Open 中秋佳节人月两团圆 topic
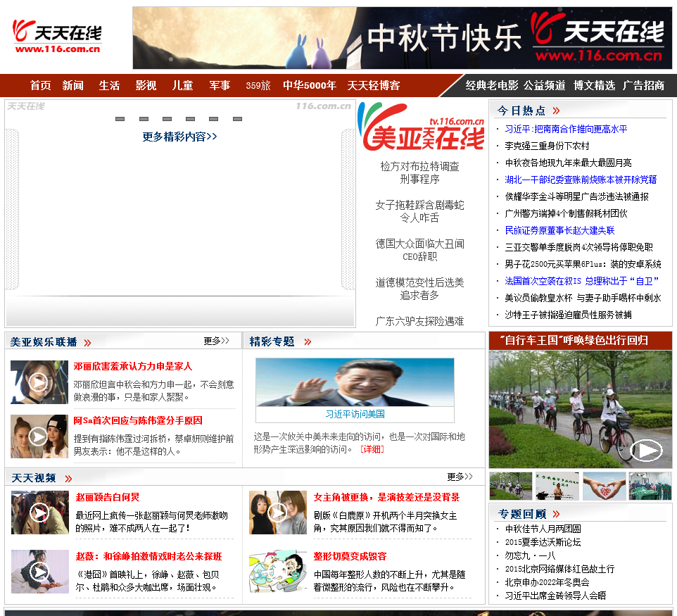Viewport: 677px width, 616px height. click(x=543, y=529)
